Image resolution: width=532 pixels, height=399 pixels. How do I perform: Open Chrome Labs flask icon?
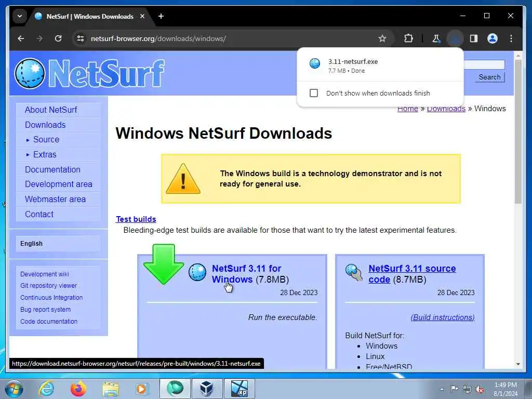point(436,38)
